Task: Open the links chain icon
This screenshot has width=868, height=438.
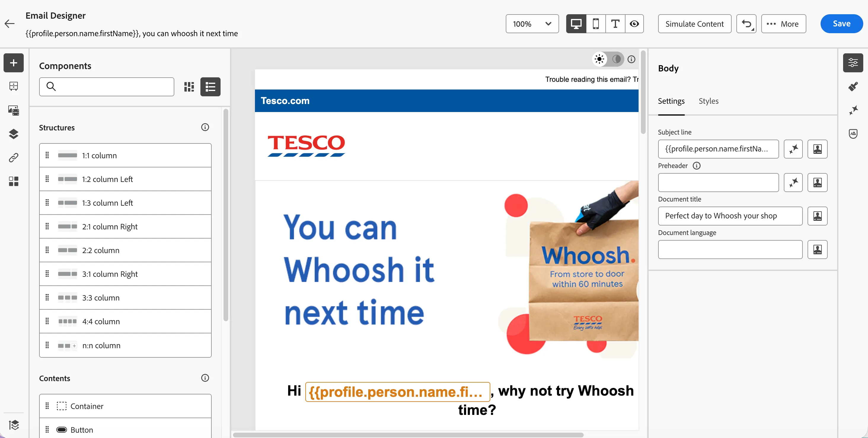Action: coord(13,158)
